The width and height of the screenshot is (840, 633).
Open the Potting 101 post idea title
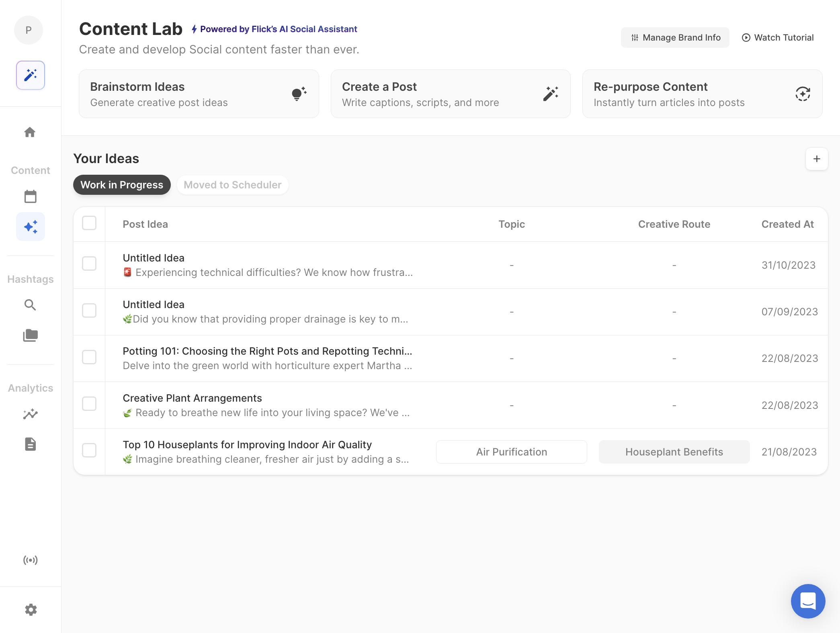(267, 351)
